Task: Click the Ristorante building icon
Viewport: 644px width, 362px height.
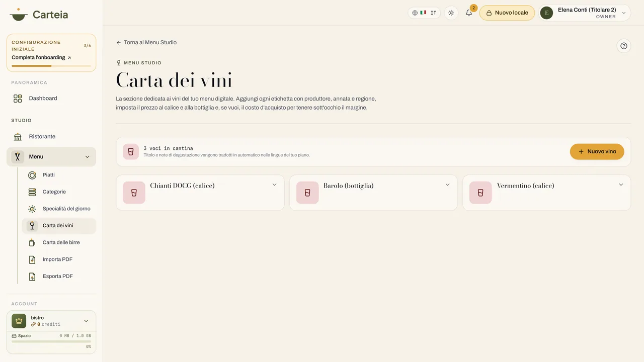Action: 18,137
